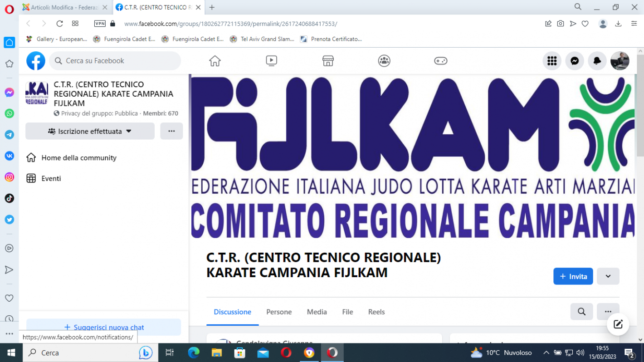Screen dimensions: 644x362
Task: Click the new message compose floating button
Action: 618,324
